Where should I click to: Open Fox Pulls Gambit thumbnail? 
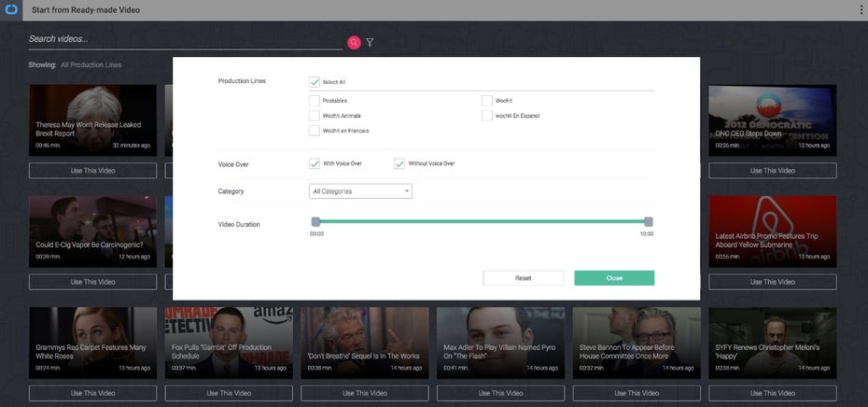(x=229, y=343)
